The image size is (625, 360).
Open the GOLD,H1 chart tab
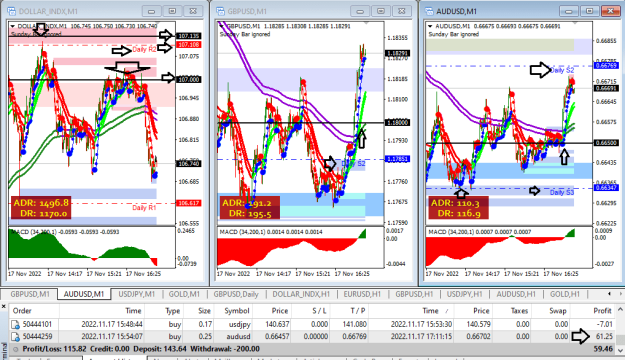click(x=565, y=294)
